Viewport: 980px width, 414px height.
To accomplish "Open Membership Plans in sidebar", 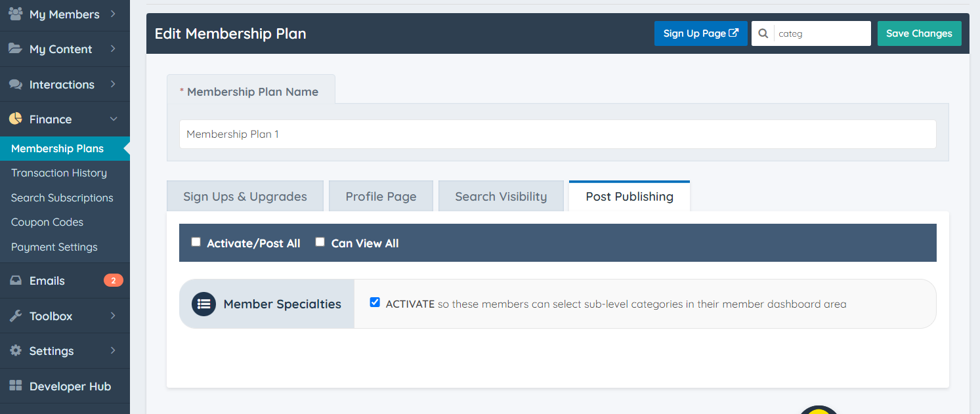I will [65, 148].
